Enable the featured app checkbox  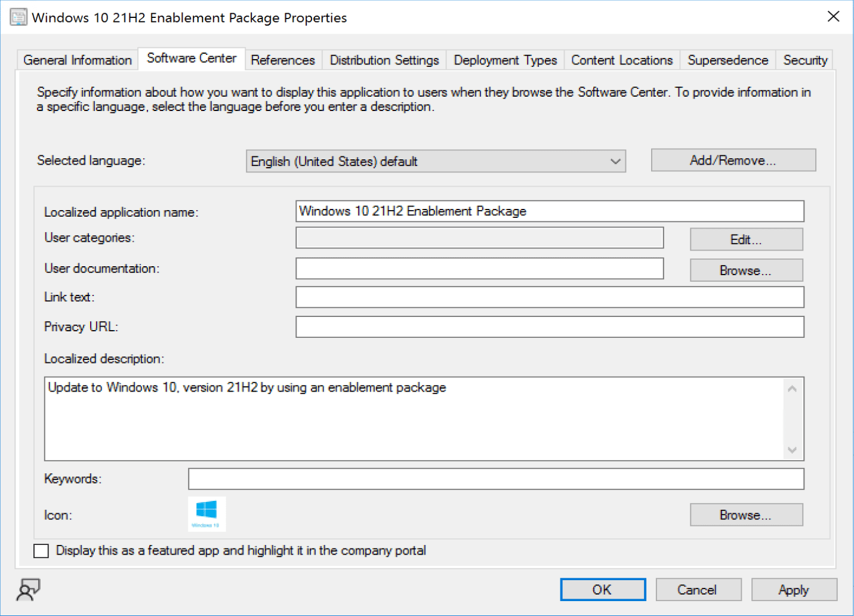(x=41, y=551)
